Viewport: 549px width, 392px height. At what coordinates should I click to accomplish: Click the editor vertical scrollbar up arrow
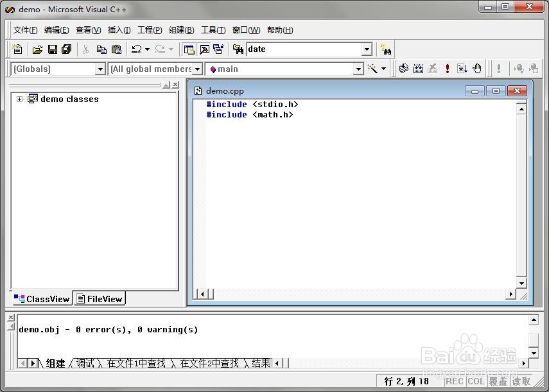521,109
